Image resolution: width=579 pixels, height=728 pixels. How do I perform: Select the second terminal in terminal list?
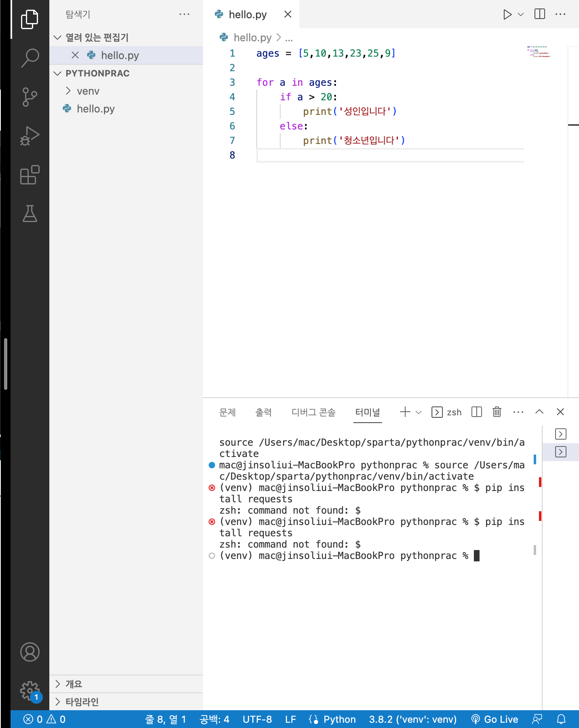click(x=561, y=452)
